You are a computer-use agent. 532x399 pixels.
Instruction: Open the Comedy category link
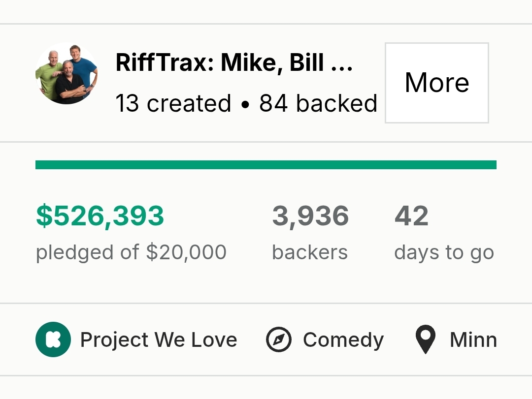point(343,340)
